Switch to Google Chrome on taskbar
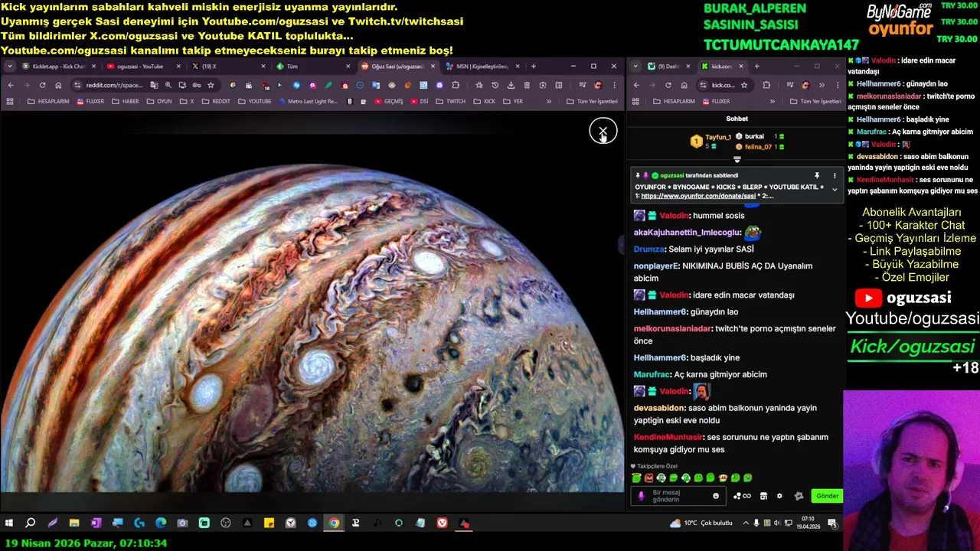 point(334,523)
